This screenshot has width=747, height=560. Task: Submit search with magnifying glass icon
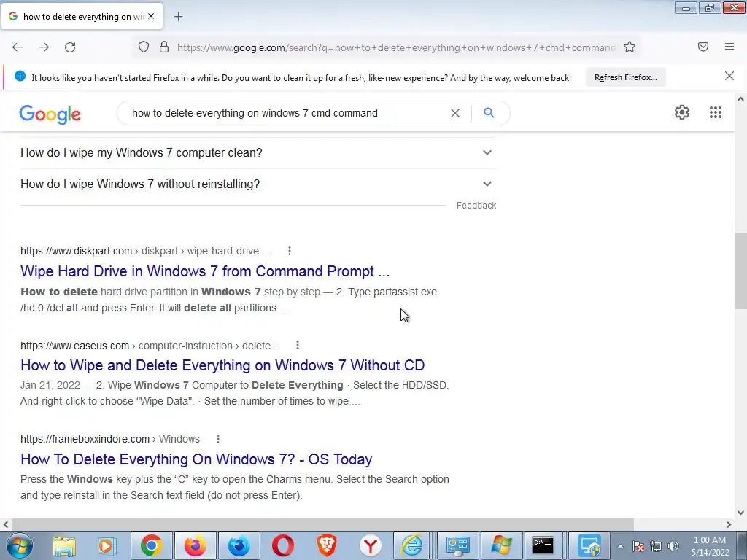click(489, 113)
